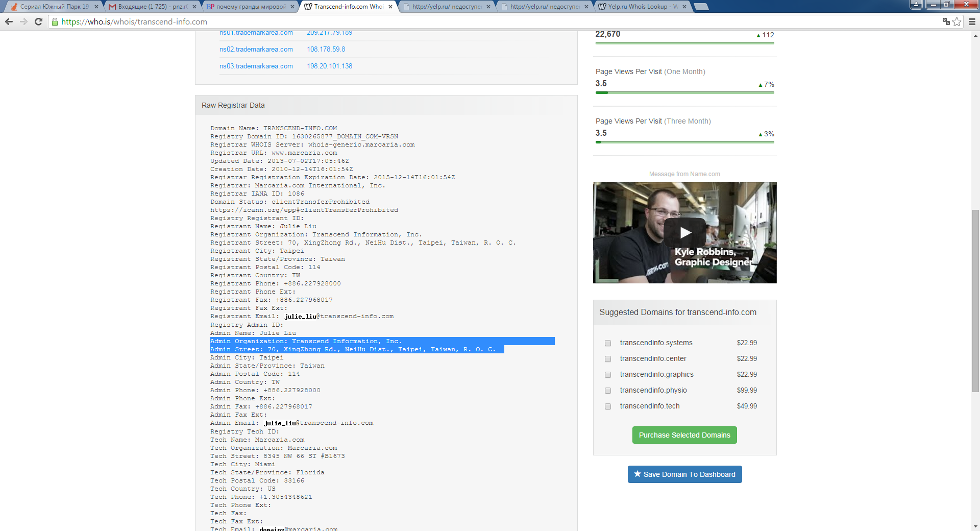This screenshot has height=531, width=980.
Task: Close the Yelp.ru Whois Lookup tab
Action: coord(684,7)
